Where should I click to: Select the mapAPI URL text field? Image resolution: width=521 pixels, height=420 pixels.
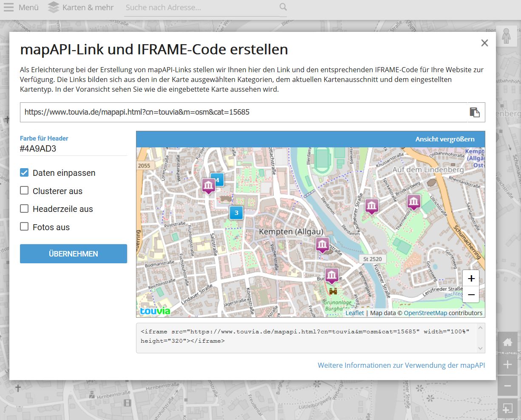tap(244, 112)
